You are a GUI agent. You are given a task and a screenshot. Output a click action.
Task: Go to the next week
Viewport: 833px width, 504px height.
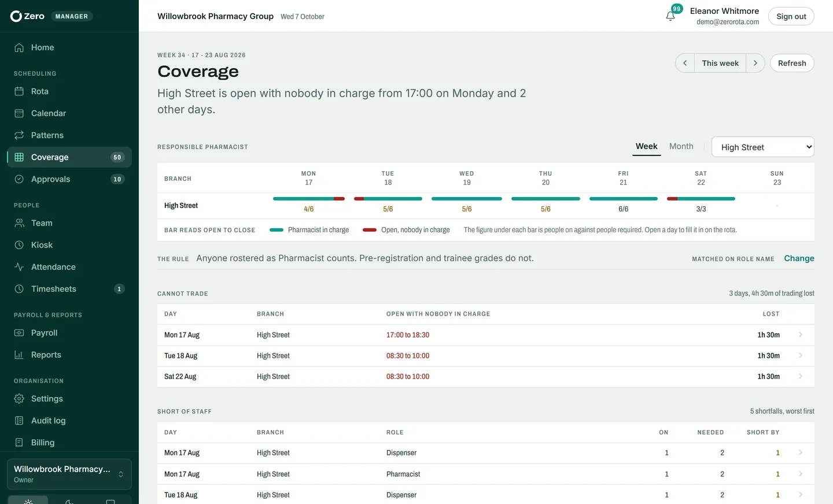755,63
